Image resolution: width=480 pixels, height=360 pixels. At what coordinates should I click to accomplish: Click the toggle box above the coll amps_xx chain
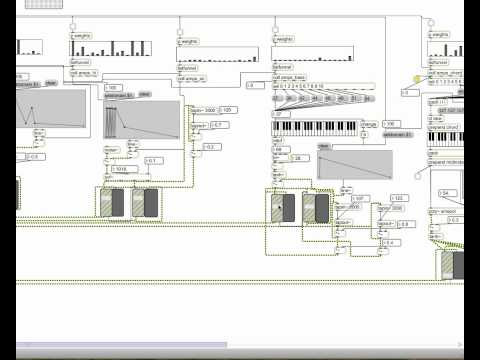(180, 32)
